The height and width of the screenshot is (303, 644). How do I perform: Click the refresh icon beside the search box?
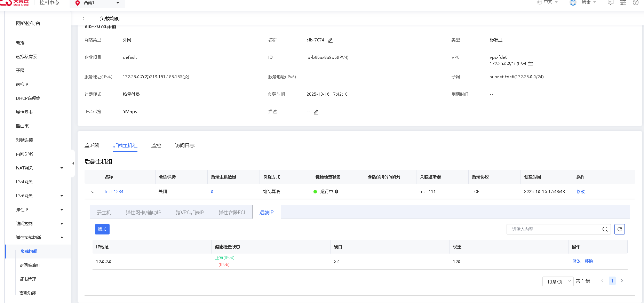pos(619,229)
